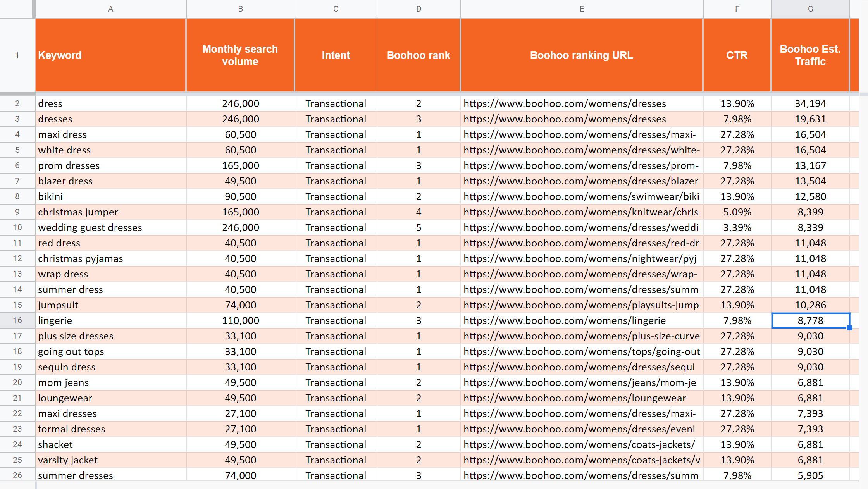This screenshot has height=489, width=868.
Task: Click row 16 number header
Action: pos(17,320)
